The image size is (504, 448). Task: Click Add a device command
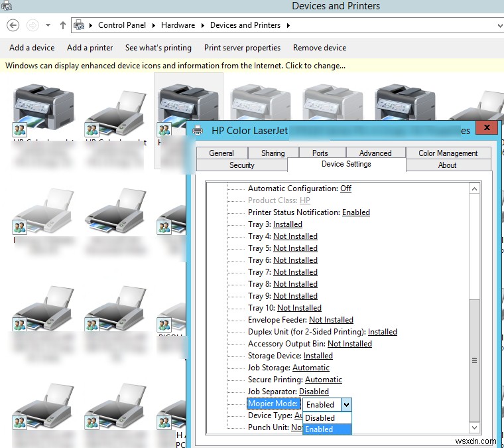tap(32, 48)
